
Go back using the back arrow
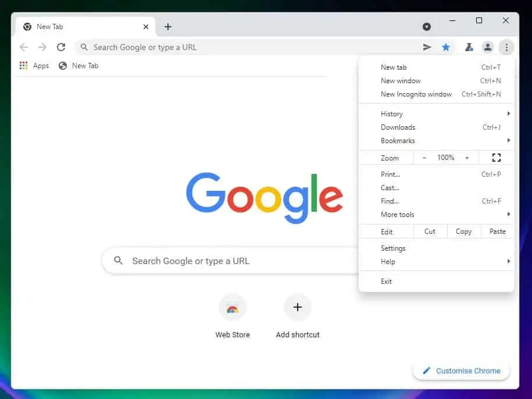click(24, 47)
